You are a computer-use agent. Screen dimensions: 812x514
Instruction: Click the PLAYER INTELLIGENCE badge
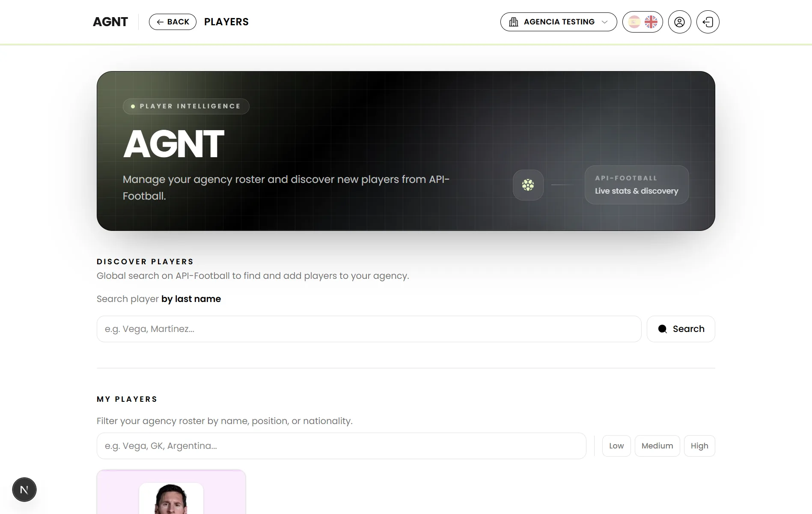click(186, 106)
